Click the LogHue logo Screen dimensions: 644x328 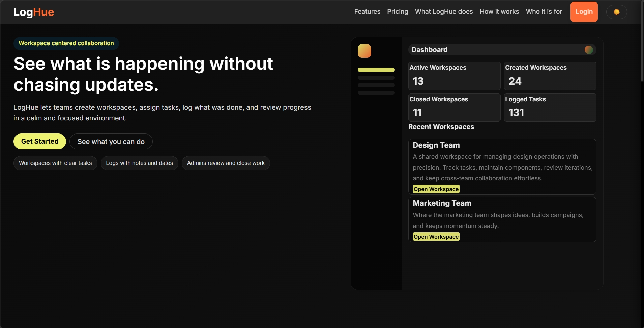34,12
